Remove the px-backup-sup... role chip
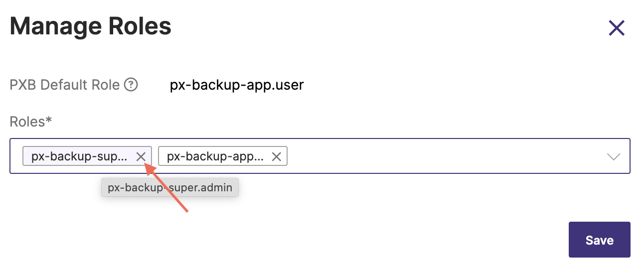The image size is (644, 273). [x=141, y=156]
